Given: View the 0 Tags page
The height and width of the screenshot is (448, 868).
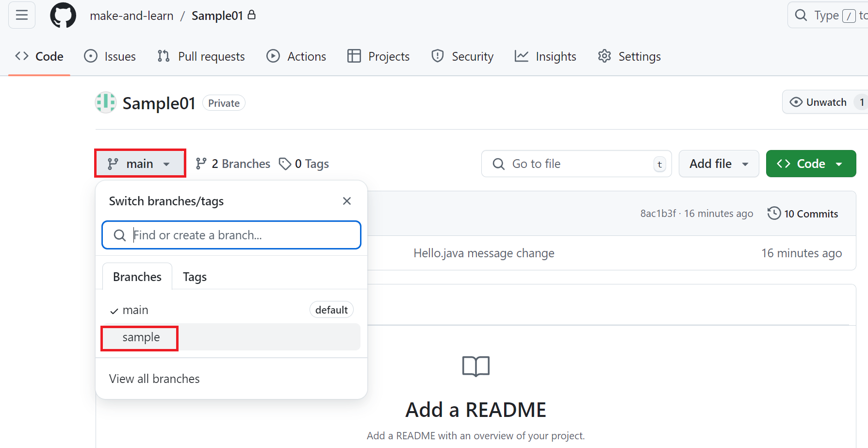Looking at the screenshot, I should (x=304, y=164).
